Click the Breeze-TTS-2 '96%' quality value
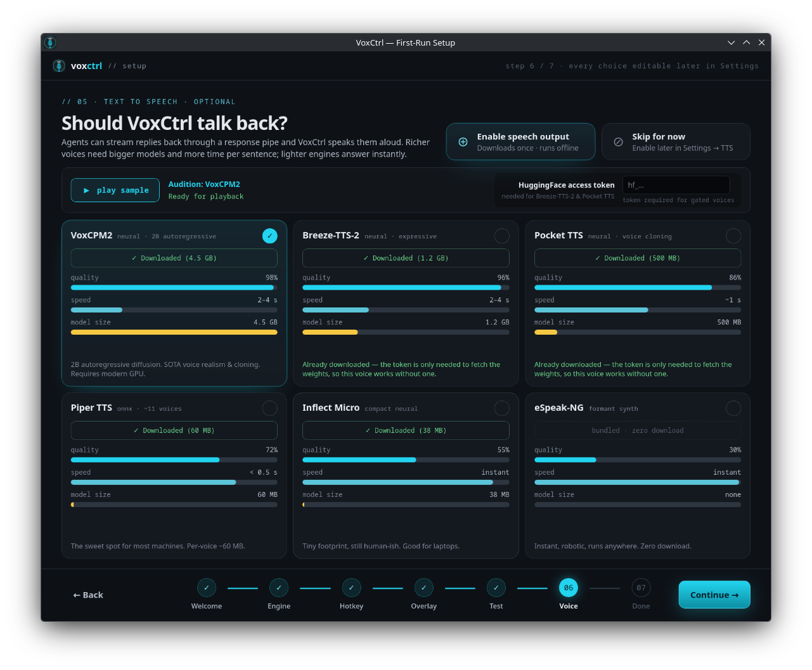The image size is (812, 670). pyautogui.click(x=503, y=278)
